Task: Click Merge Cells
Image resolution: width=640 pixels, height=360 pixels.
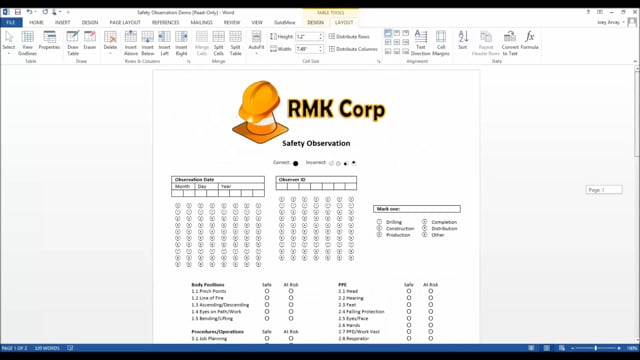Action: (202, 42)
